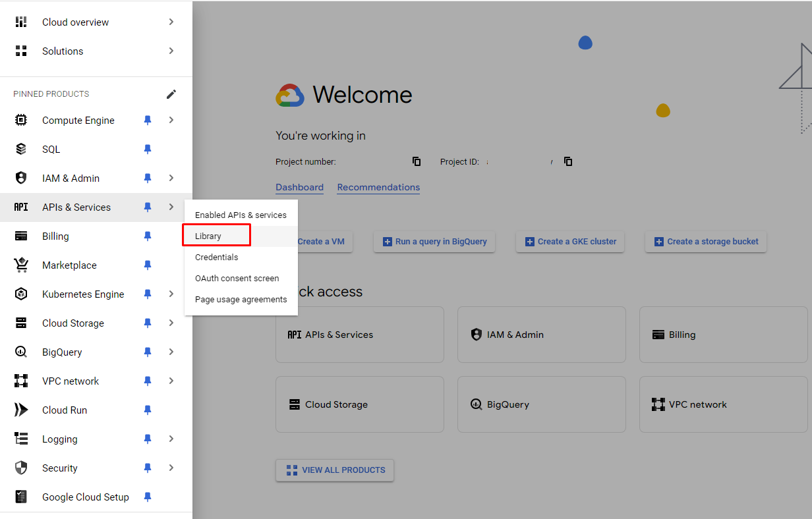Open the Billing quick access card

tap(724, 335)
